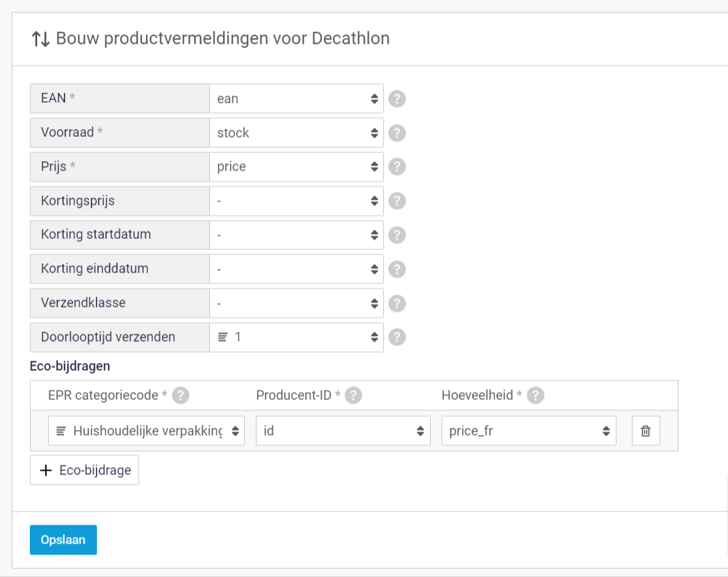
Task: Open help for the Voorraad field
Action: tap(397, 133)
